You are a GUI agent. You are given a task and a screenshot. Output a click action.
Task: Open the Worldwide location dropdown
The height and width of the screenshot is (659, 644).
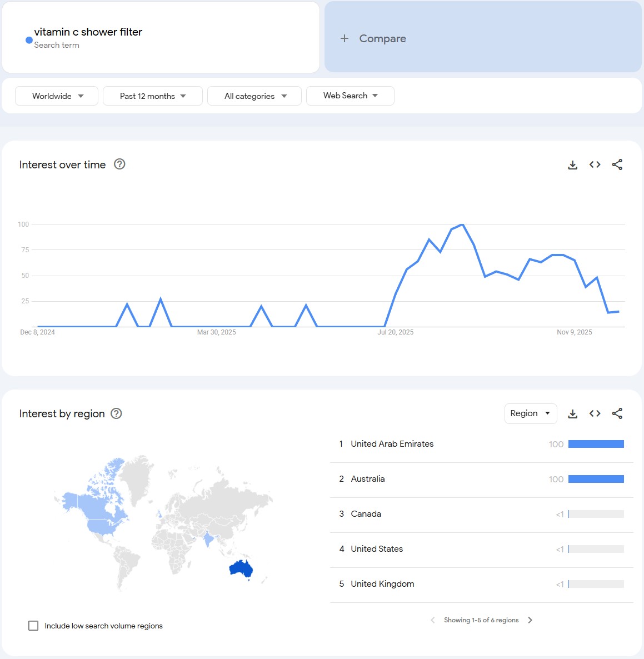57,96
